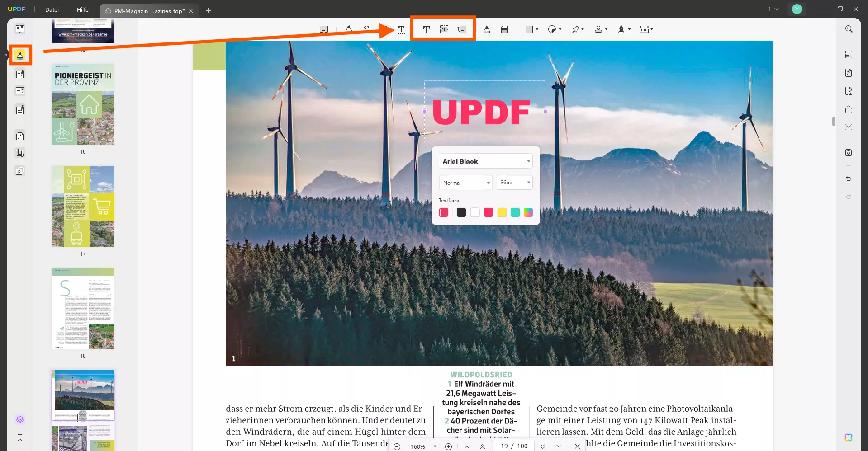The image size is (868, 451).
Task: Select the Text Callout tool
Action: (462, 29)
